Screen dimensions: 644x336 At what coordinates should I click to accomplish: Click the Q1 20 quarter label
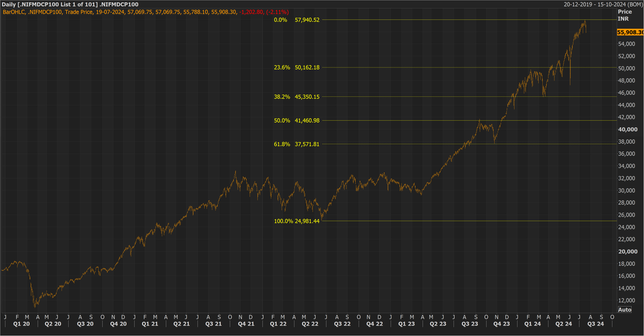coord(22,324)
